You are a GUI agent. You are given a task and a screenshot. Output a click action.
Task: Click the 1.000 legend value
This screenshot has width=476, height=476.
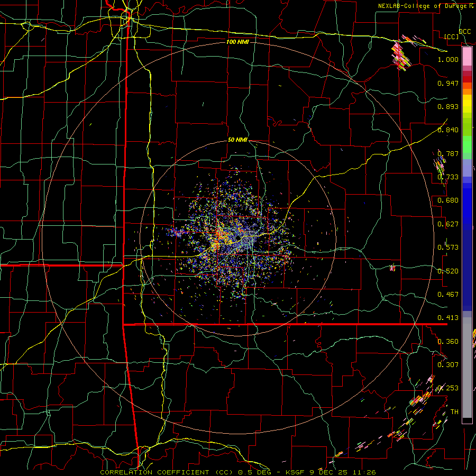tap(448, 59)
